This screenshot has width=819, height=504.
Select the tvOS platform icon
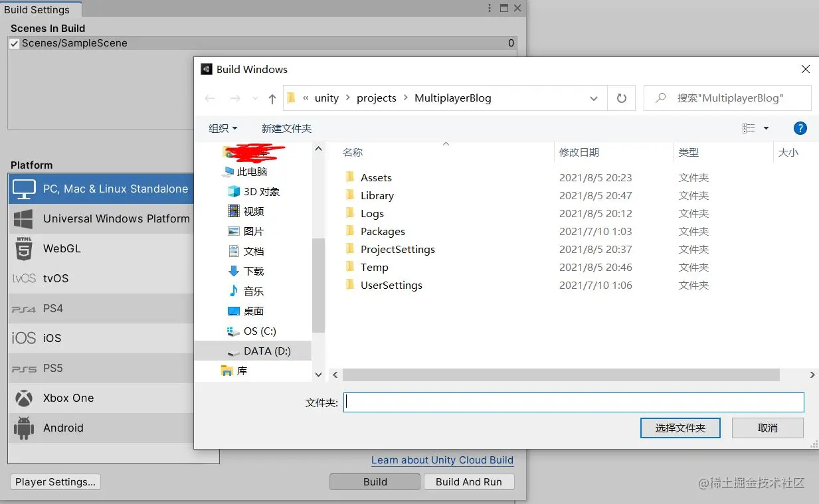(x=24, y=279)
